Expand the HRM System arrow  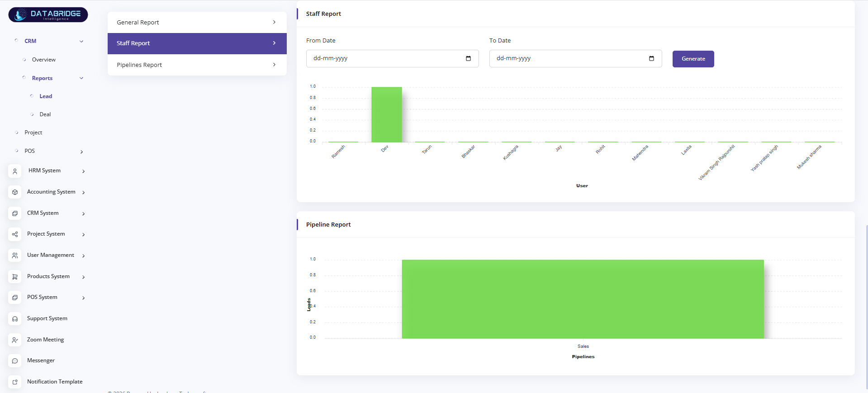pos(84,171)
